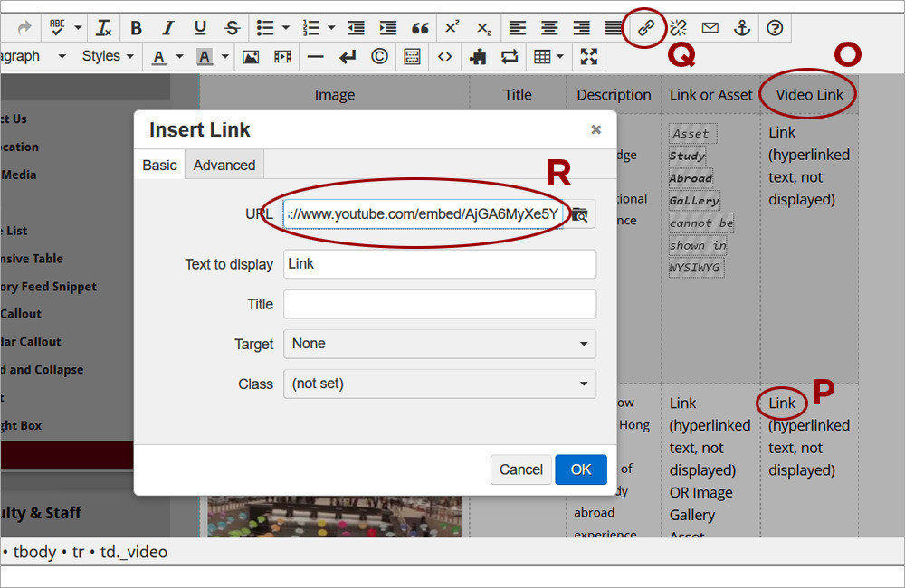Insert a mailto email link
905x588 pixels.
coord(710,28)
